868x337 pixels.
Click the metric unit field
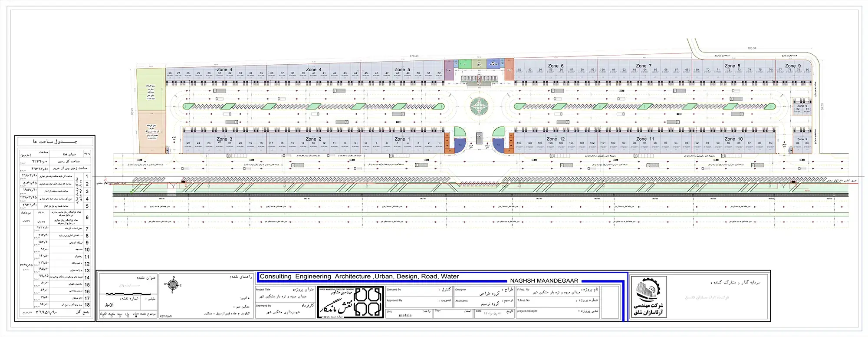point(405,315)
